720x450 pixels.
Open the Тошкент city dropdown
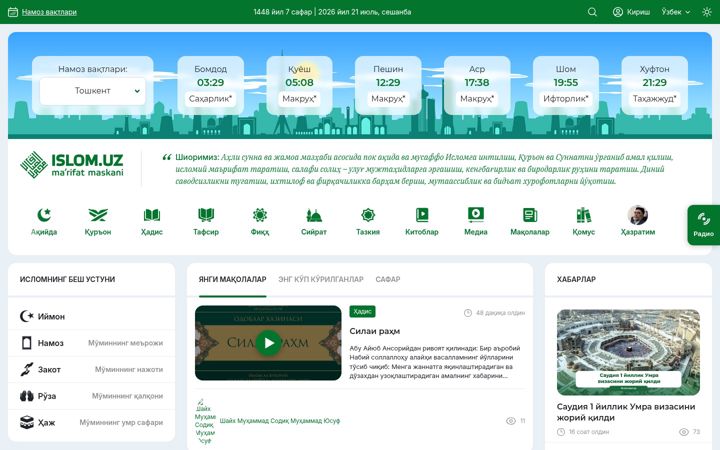[x=92, y=91]
